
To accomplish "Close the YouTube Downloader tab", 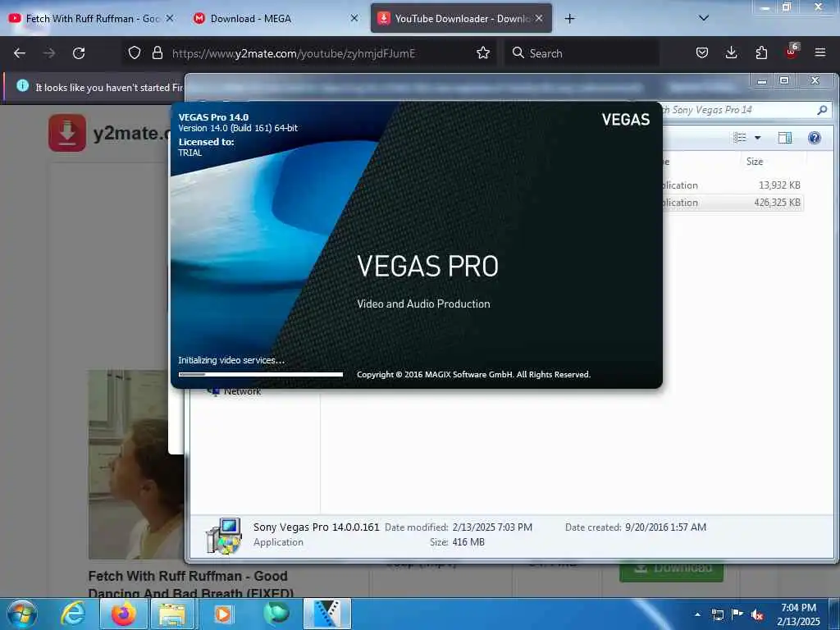I will (539, 18).
